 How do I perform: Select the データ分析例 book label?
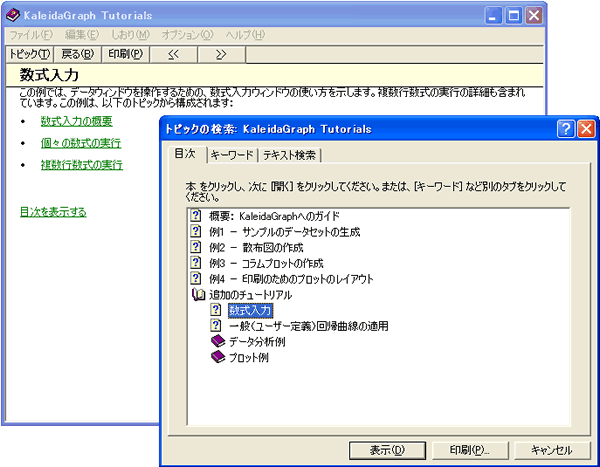(x=257, y=342)
